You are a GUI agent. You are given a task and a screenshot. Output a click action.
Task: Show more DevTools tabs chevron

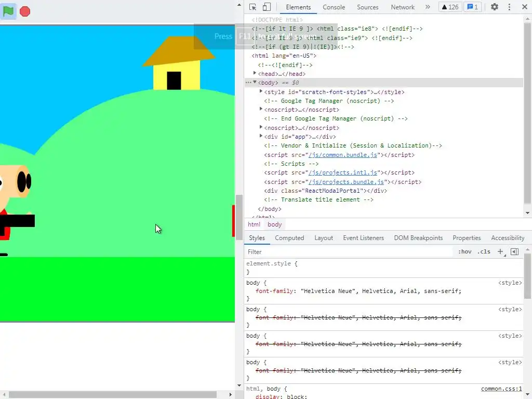(428, 7)
